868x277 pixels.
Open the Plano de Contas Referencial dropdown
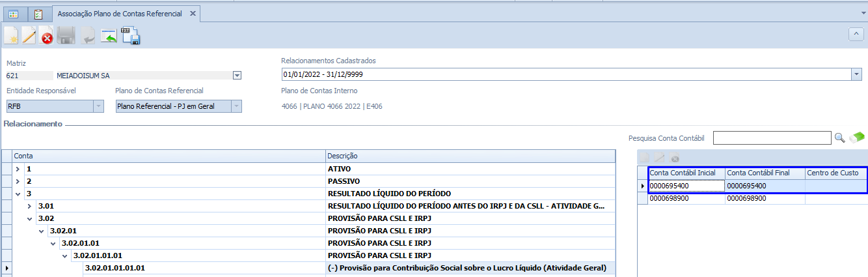click(237, 106)
